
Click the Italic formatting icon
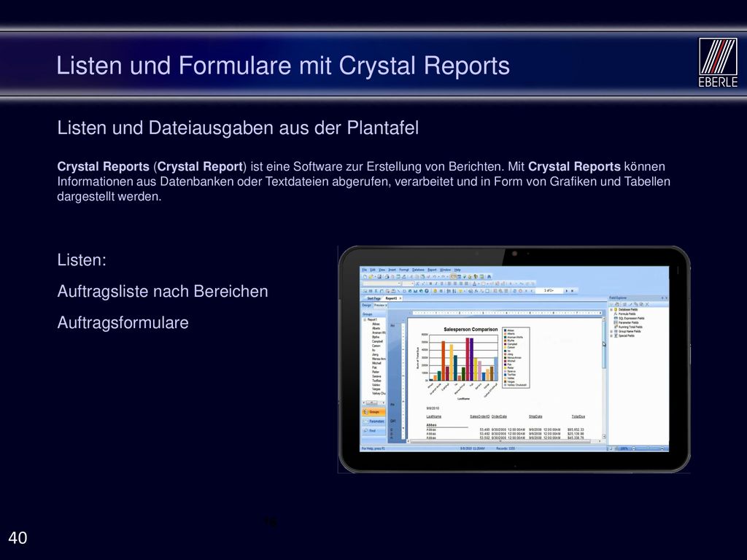[436, 284]
